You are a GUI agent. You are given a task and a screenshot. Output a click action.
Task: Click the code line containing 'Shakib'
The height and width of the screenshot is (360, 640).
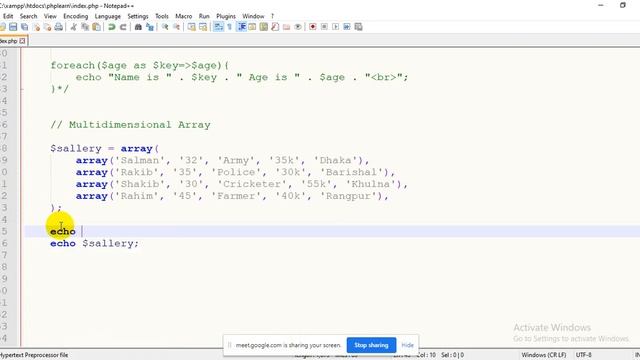click(242, 184)
